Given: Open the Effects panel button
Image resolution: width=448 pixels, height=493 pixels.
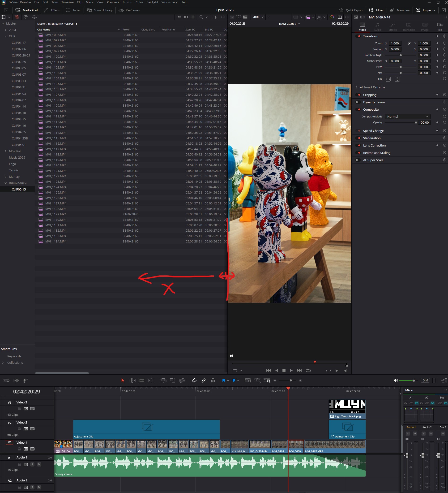Looking at the screenshot, I should click(x=52, y=10).
